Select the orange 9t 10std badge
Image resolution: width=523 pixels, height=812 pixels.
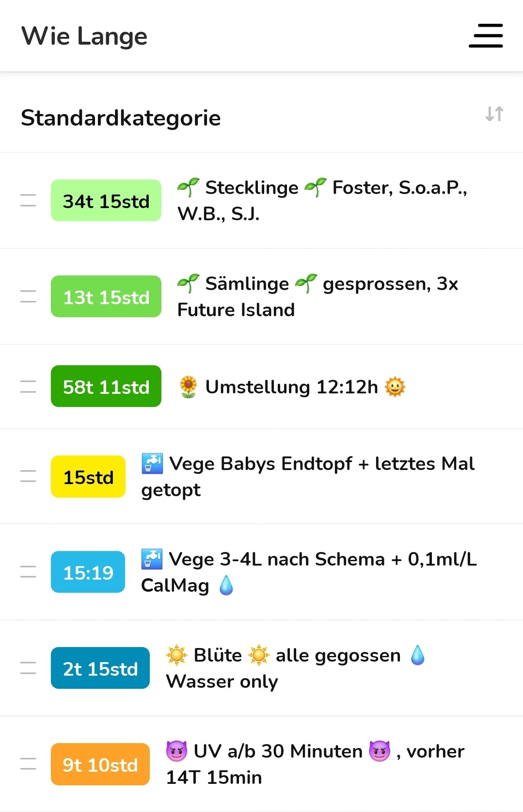point(100,764)
